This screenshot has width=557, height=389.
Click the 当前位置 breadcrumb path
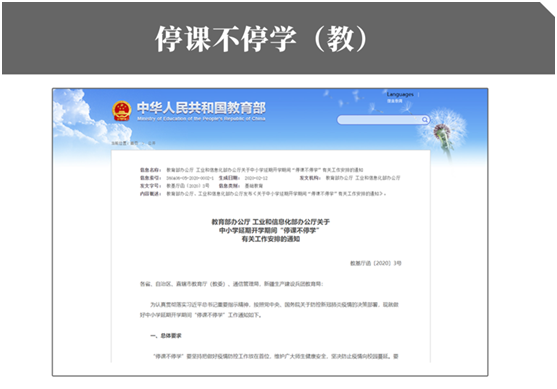(x=133, y=143)
